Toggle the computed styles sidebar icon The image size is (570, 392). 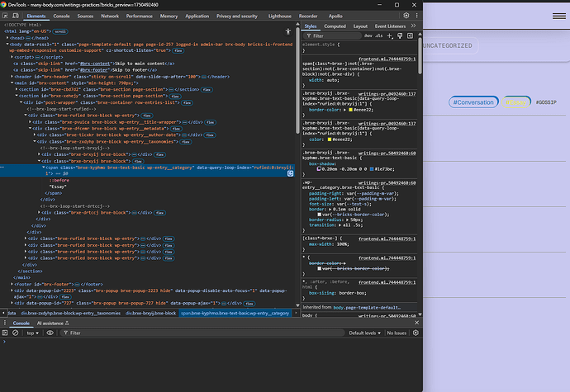click(x=410, y=35)
